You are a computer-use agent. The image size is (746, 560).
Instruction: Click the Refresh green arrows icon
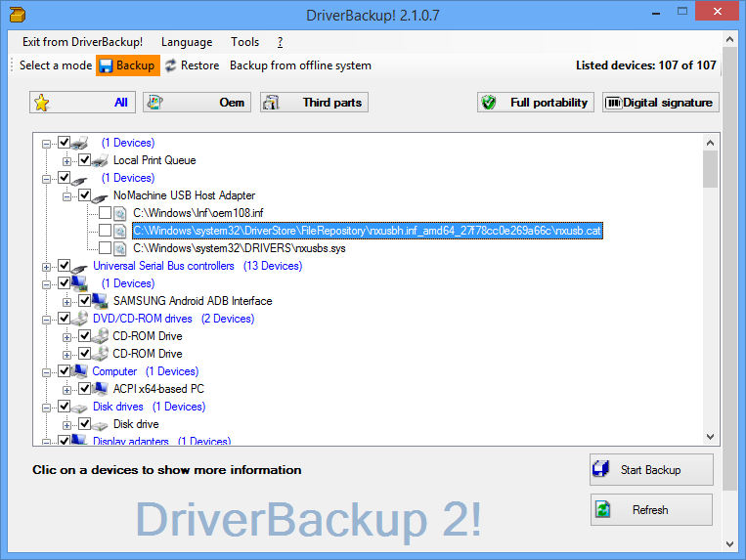tap(603, 509)
